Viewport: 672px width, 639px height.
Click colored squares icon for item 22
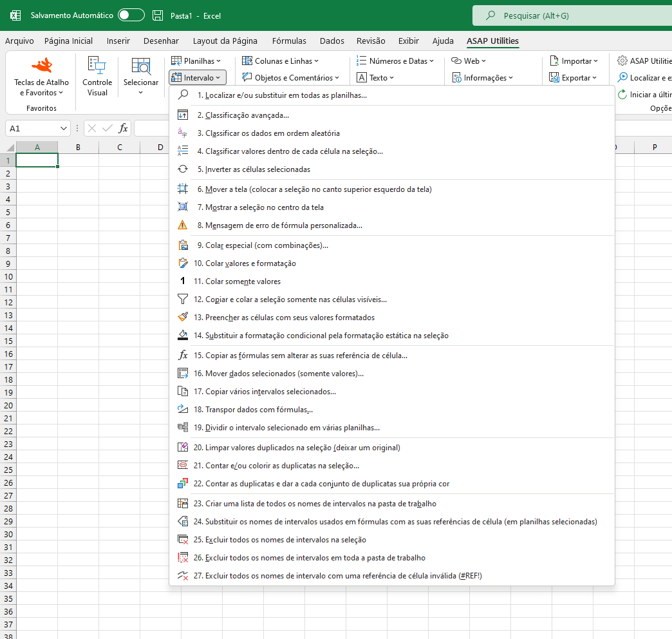[x=183, y=483]
